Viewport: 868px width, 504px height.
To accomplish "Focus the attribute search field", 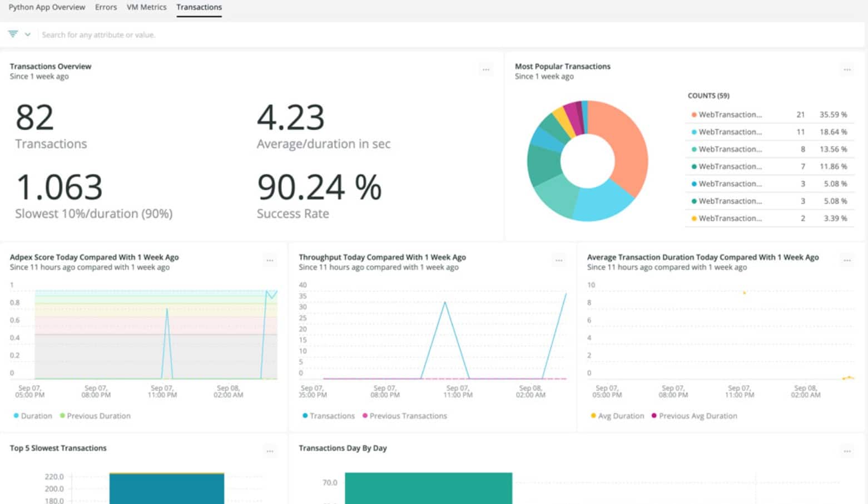I will click(x=450, y=34).
